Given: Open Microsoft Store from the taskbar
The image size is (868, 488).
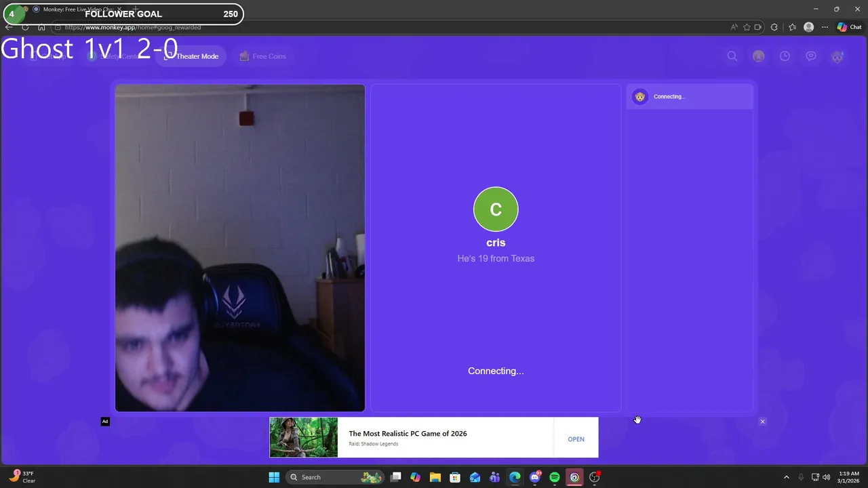Looking at the screenshot, I should point(455,477).
